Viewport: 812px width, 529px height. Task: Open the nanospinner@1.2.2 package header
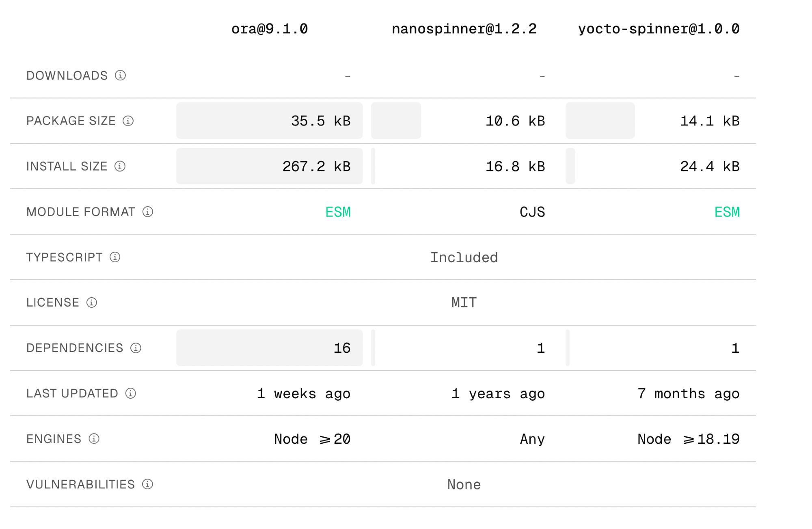pyautogui.click(x=464, y=29)
